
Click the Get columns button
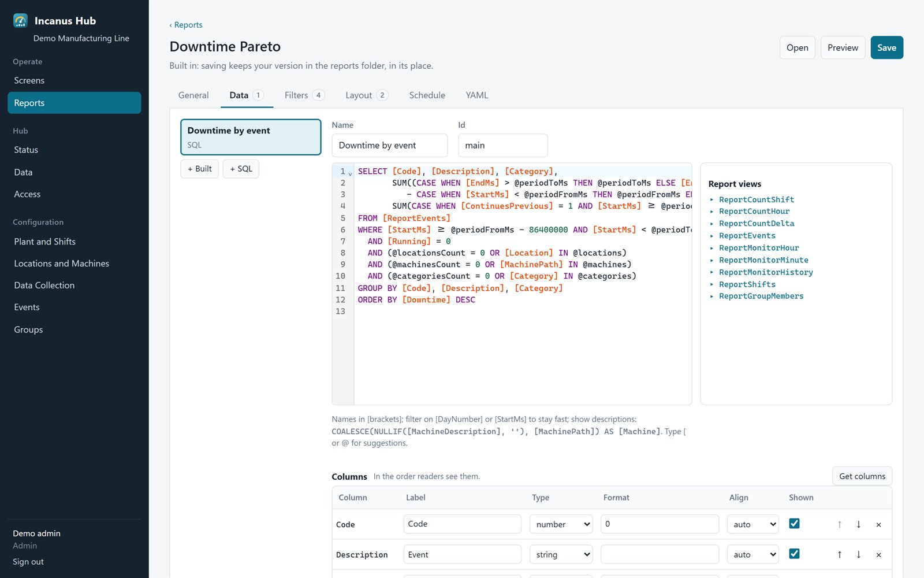coord(862,476)
